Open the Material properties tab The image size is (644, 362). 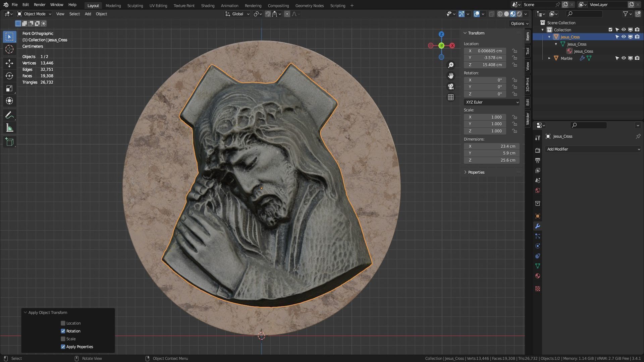coord(538,276)
